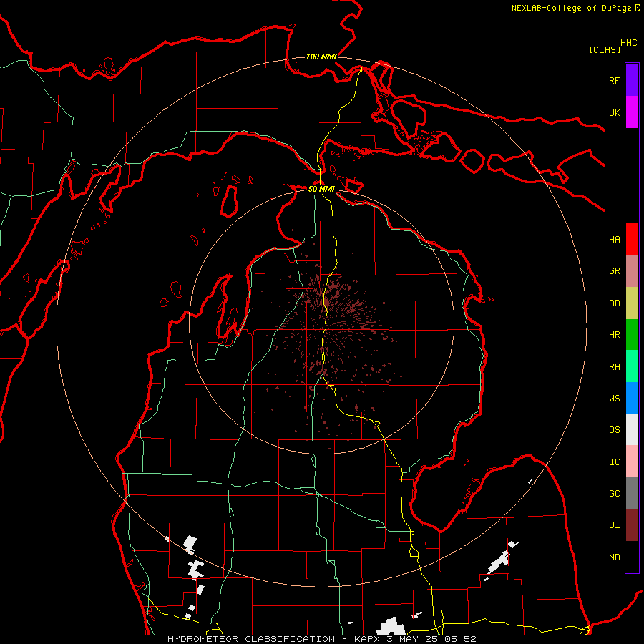
Task: Click the HA legend label
Action: coord(614,239)
